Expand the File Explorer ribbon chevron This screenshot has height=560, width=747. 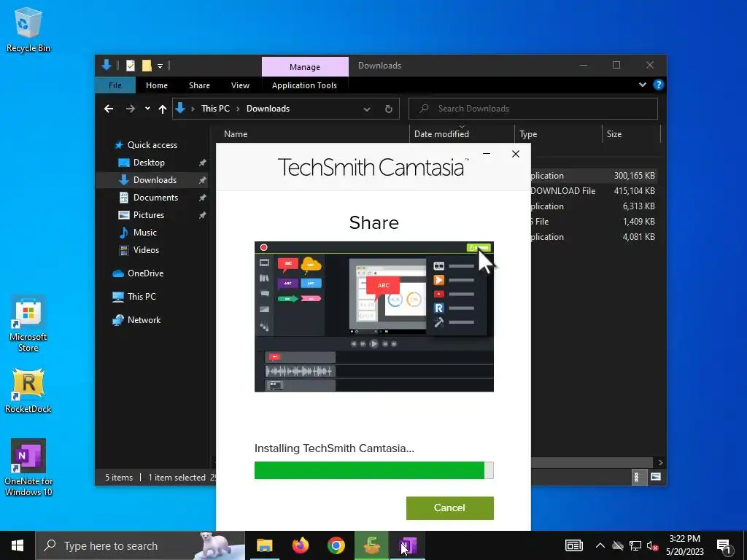642,85
